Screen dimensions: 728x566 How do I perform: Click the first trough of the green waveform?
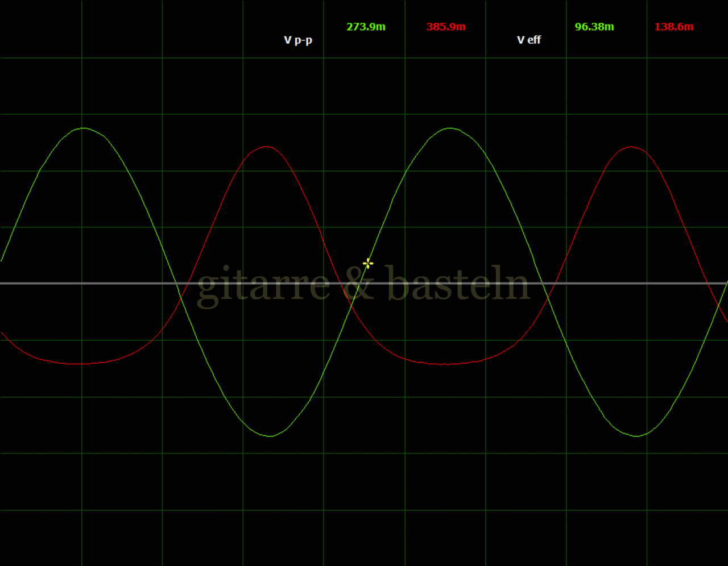[271, 436]
